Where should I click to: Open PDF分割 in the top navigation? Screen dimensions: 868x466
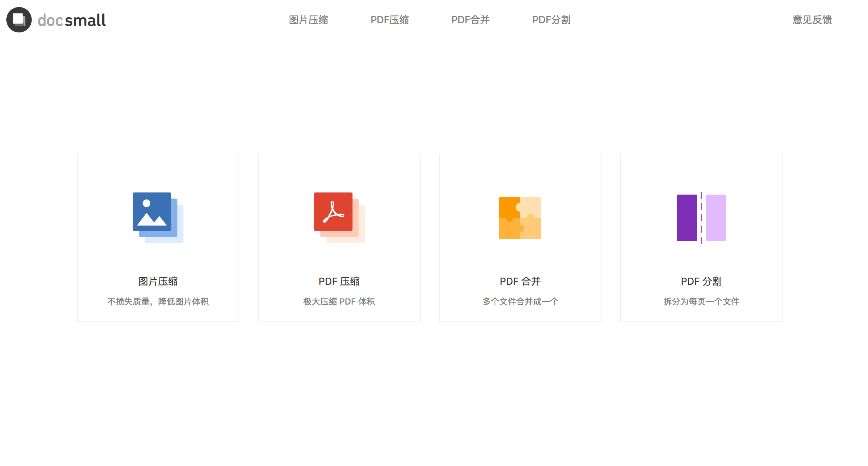[x=551, y=20]
